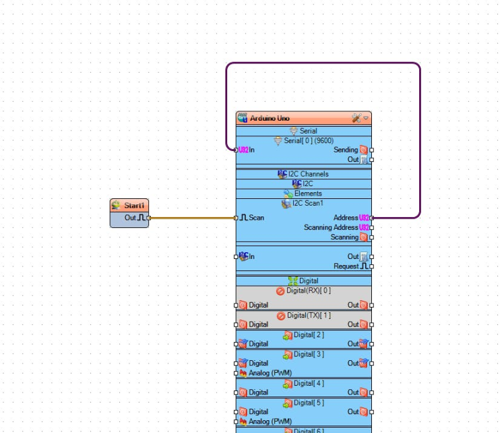Click the Scan clock input pin
504x433 pixels.
236,218
